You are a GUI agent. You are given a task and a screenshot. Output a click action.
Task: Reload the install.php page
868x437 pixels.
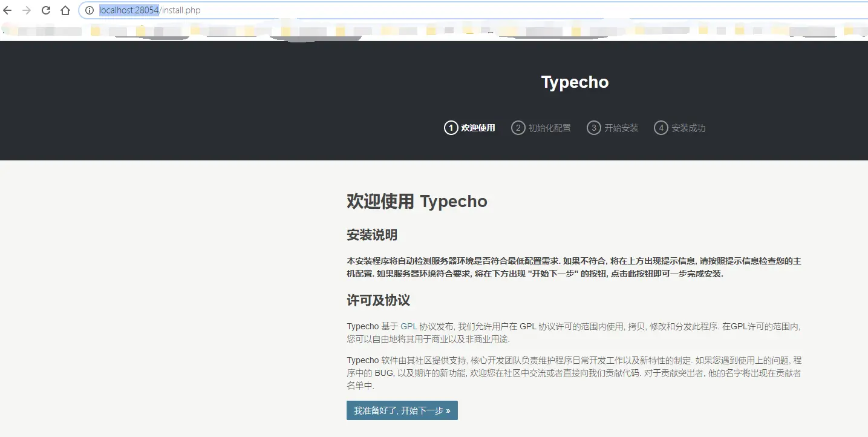(x=46, y=10)
